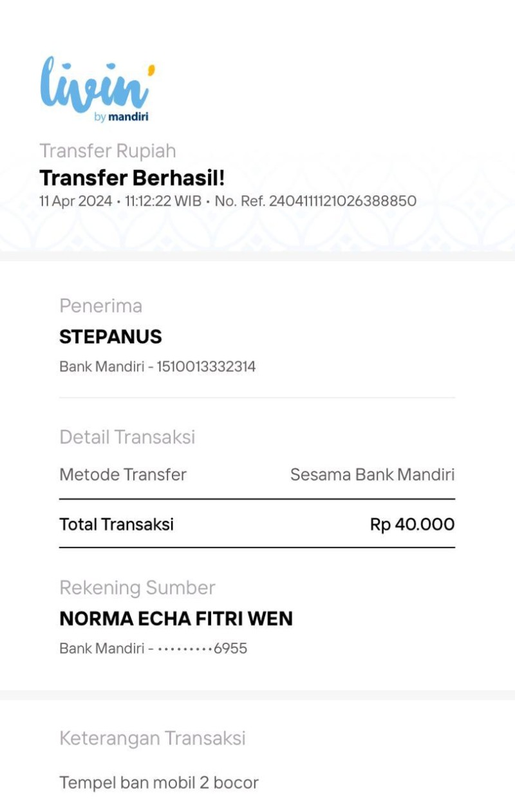Click the 'Sesama Bank Mandiri' value
This screenshot has width=515, height=812.
tap(372, 475)
